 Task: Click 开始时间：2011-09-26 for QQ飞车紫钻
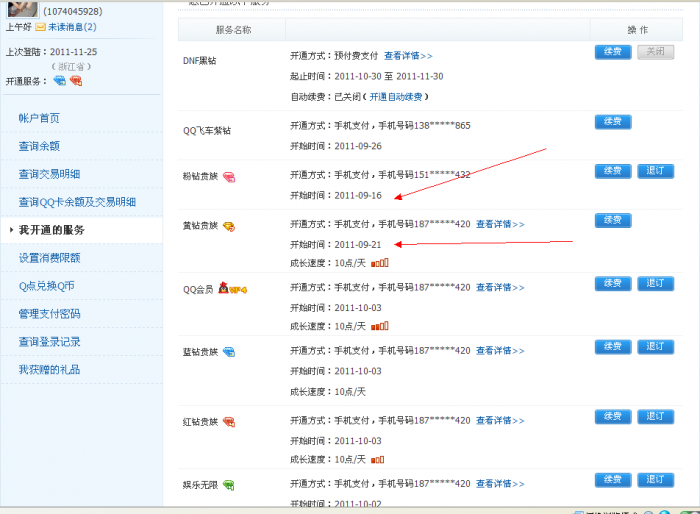point(336,146)
